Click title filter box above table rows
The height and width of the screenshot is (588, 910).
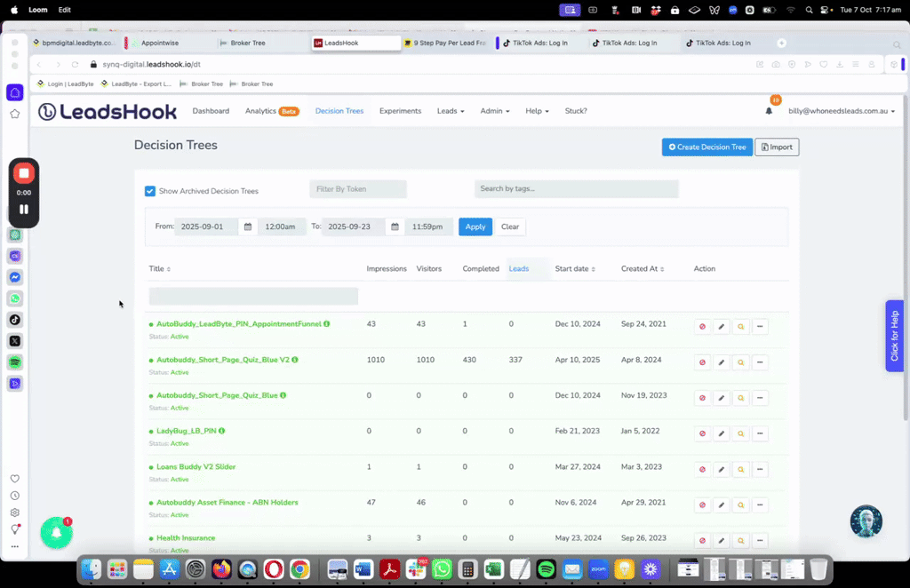(253, 297)
